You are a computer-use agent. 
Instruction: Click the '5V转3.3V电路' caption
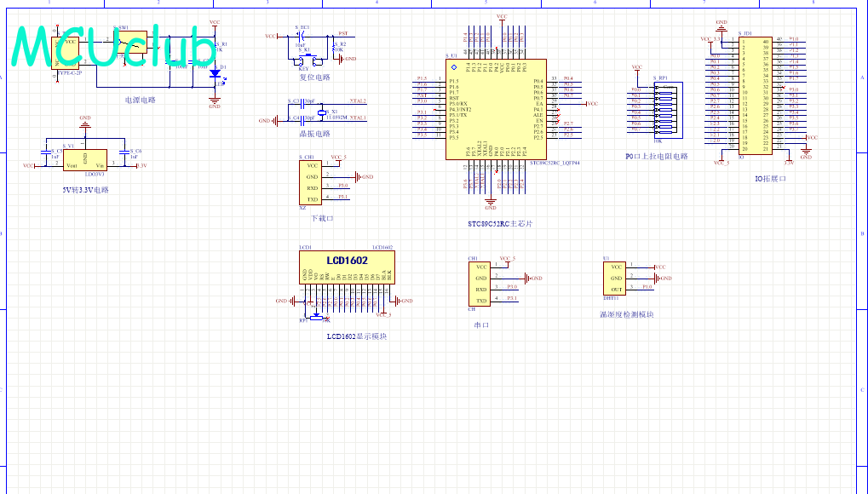point(86,190)
